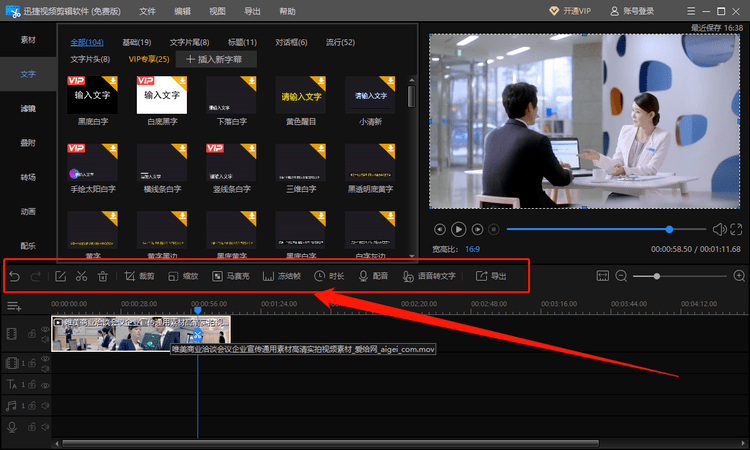Click the 宽高比 16:9 aspect ratio selector
This screenshot has width=750, height=450.
(x=472, y=249)
